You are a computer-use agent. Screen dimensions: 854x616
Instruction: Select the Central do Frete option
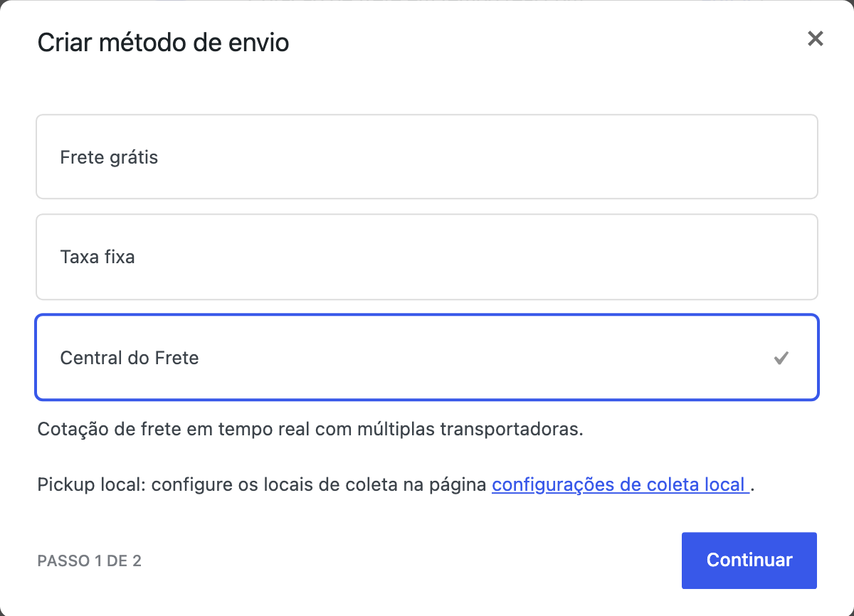427,357
